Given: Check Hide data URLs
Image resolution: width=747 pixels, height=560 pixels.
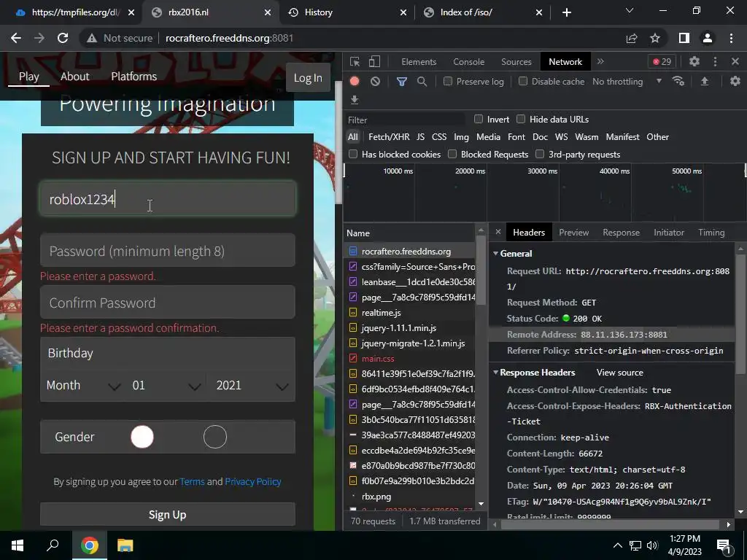Looking at the screenshot, I should click(521, 119).
